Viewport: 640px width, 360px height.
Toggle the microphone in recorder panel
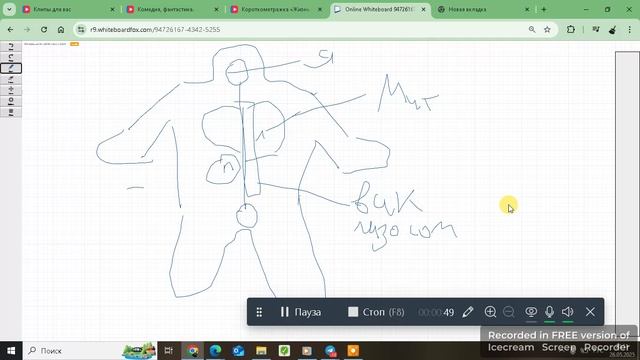[549, 312]
